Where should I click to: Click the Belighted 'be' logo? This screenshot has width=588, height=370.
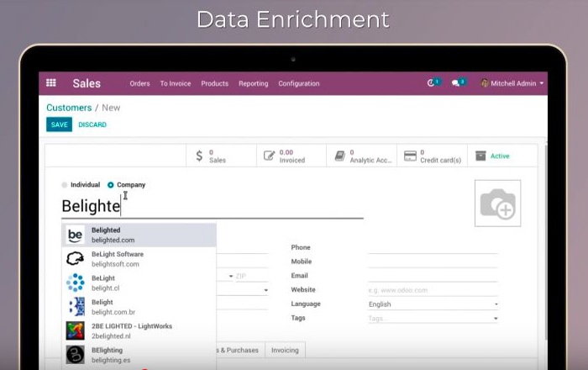click(x=75, y=235)
